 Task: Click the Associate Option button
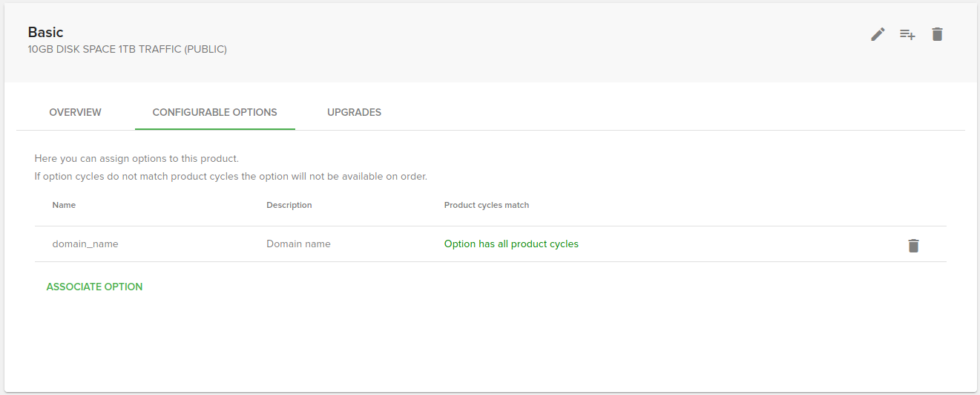click(94, 287)
